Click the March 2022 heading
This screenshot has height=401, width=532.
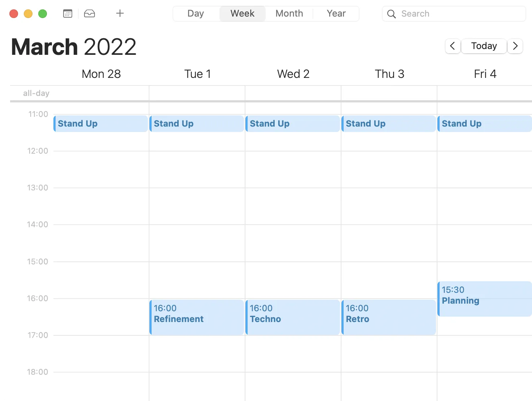[x=73, y=46]
